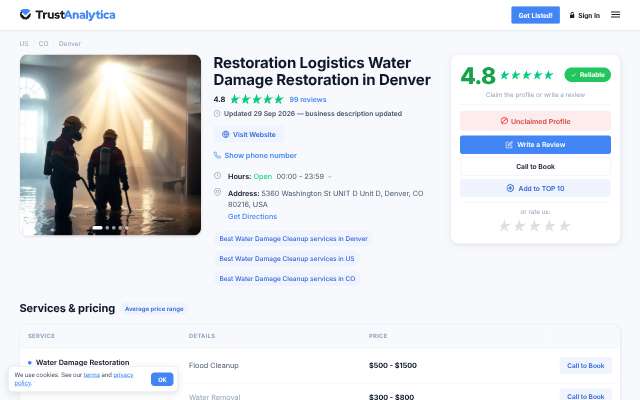The height and width of the screenshot is (400, 640).
Task: Click the Get Listed! button
Action: pyautogui.click(x=536, y=15)
